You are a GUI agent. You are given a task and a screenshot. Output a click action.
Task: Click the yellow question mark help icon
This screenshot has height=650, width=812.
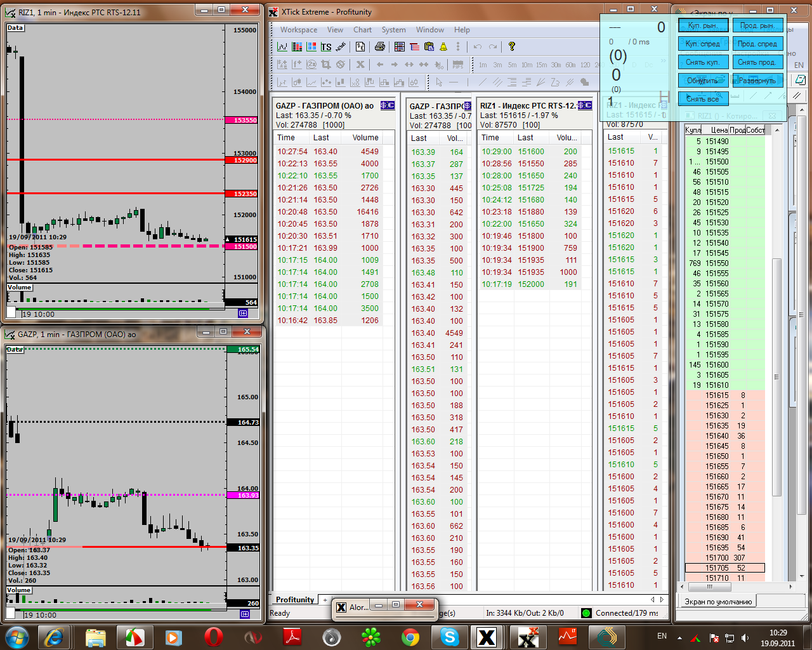pyautogui.click(x=512, y=47)
